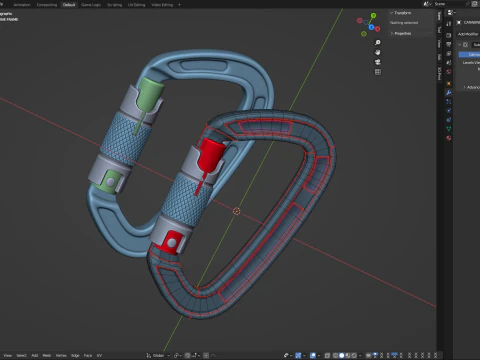Open the Object properties orange square icon
The image size is (480, 360).
pos(449,83)
